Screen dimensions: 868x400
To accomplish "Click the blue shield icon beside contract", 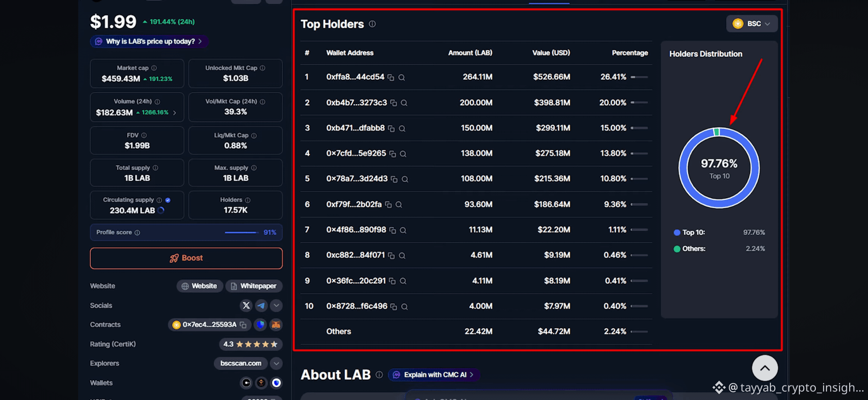I will click(260, 325).
